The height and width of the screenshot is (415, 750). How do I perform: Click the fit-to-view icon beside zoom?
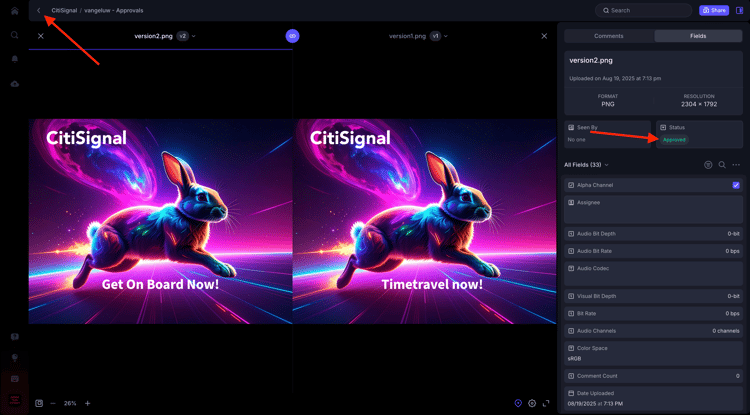(39, 403)
